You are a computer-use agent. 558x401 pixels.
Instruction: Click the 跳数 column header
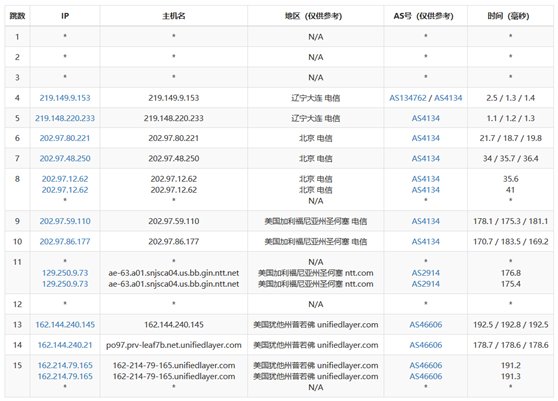[x=17, y=16]
